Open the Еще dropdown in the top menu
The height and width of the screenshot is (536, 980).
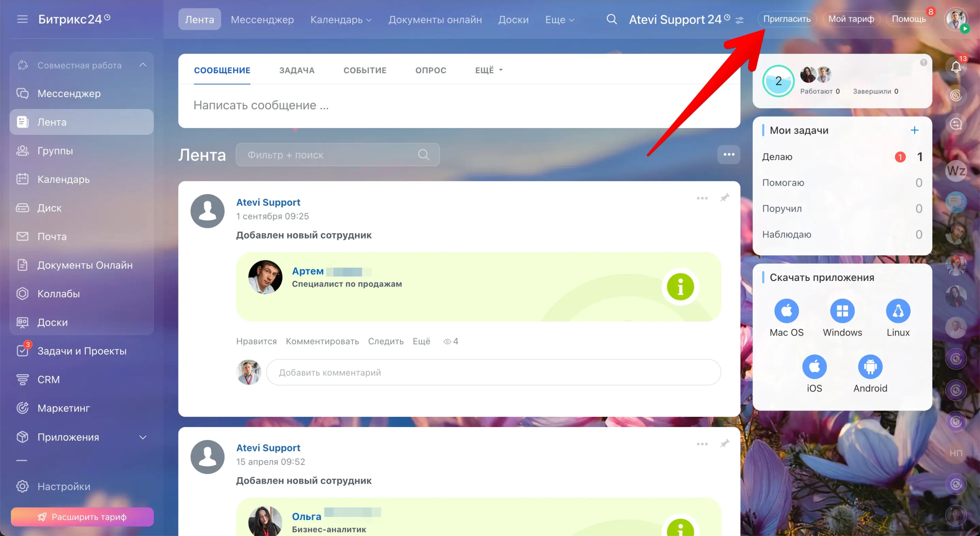(x=559, y=19)
